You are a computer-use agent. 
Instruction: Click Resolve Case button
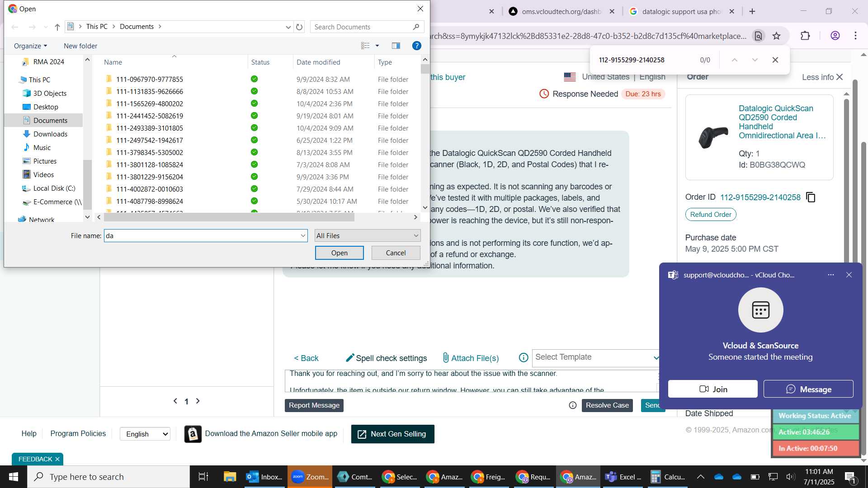(607, 405)
